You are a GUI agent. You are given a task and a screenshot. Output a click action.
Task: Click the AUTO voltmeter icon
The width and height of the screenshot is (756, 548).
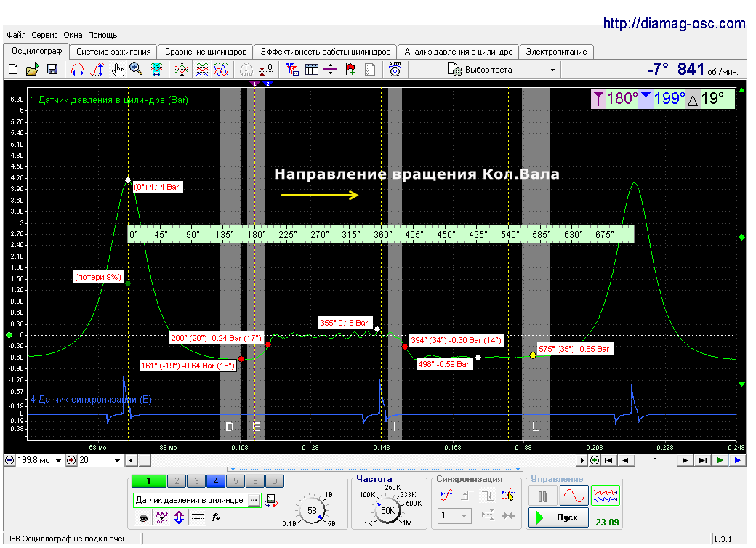pyautogui.click(x=395, y=69)
